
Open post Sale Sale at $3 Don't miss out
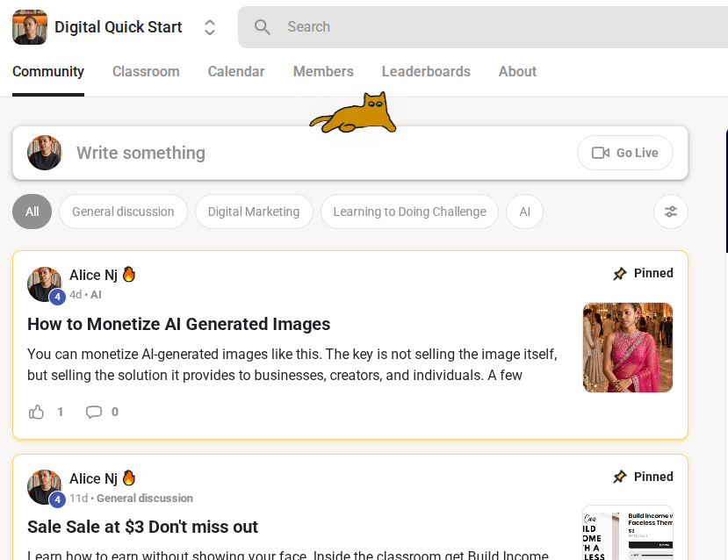142,527
